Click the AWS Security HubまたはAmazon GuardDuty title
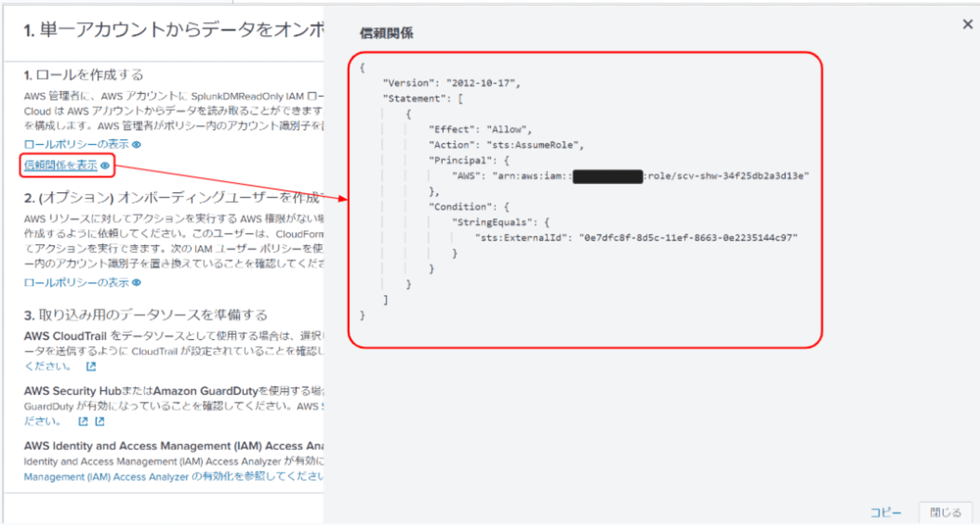 coord(173,391)
